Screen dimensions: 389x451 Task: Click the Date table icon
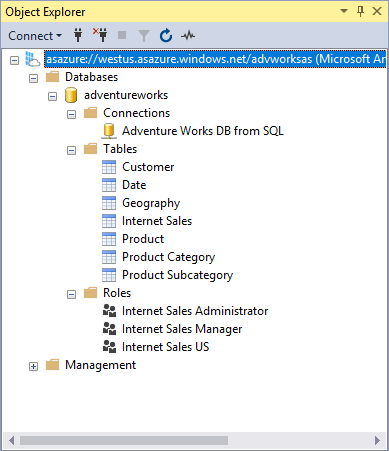pyautogui.click(x=109, y=185)
